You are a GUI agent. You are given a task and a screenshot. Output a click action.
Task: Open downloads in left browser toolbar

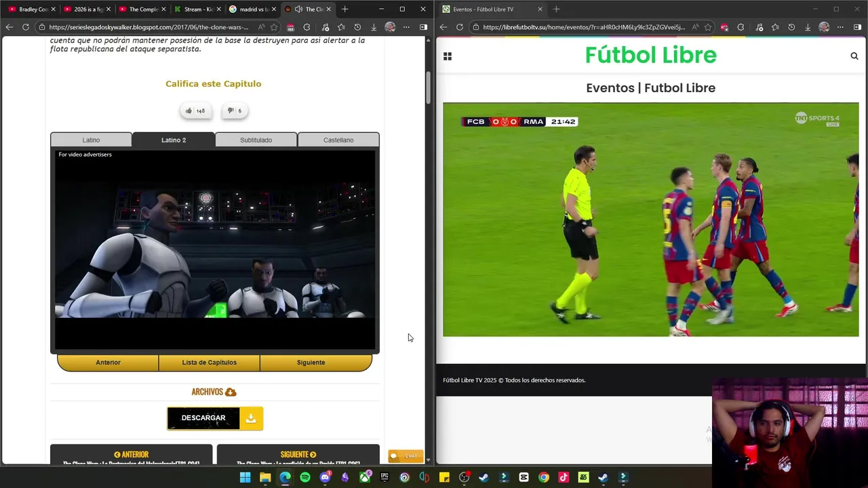pos(374,27)
